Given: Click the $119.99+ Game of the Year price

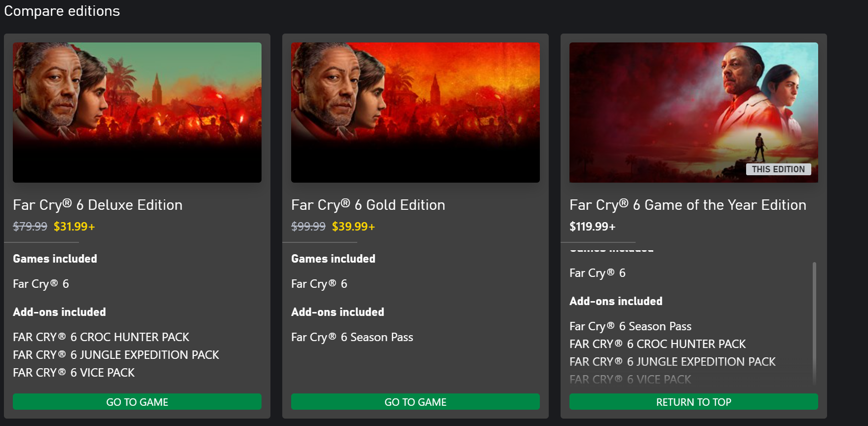Looking at the screenshot, I should [x=592, y=227].
